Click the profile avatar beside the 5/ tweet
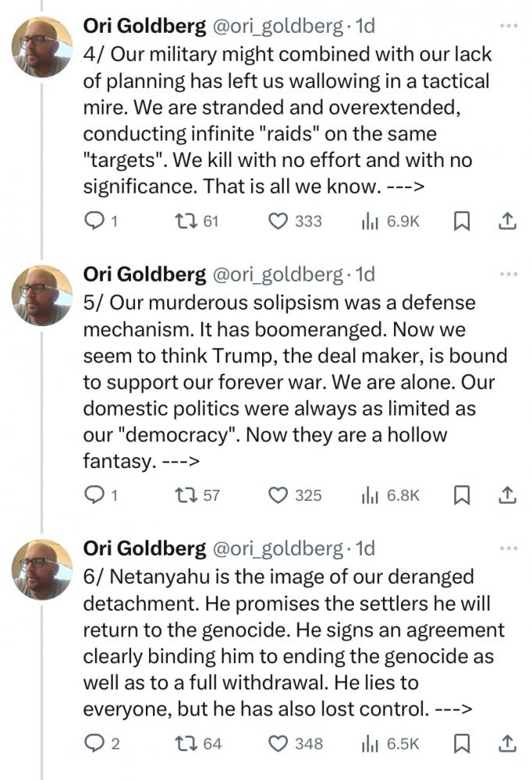The width and height of the screenshot is (532, 780). (42, 295)
